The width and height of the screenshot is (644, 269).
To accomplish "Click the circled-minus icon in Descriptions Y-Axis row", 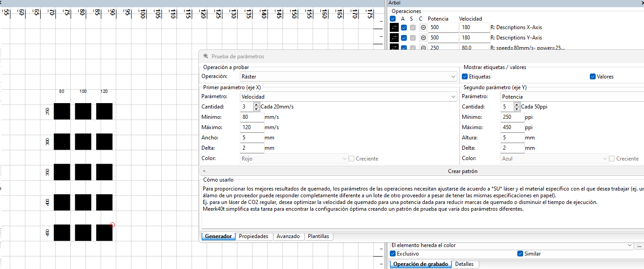I will pos(423,38).
